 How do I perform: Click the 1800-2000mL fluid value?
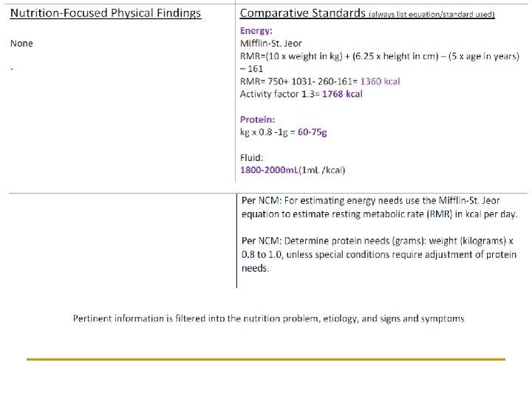(x=269, y=170)
